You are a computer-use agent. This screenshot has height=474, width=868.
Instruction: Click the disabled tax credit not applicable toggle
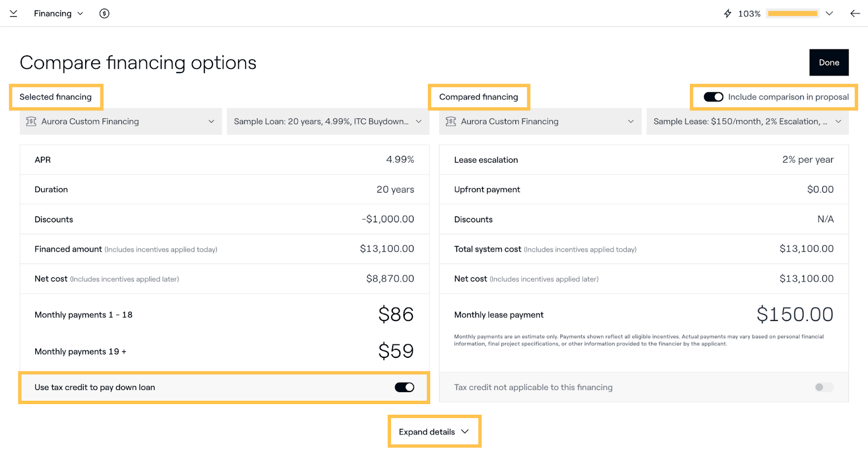coord(824,387)
